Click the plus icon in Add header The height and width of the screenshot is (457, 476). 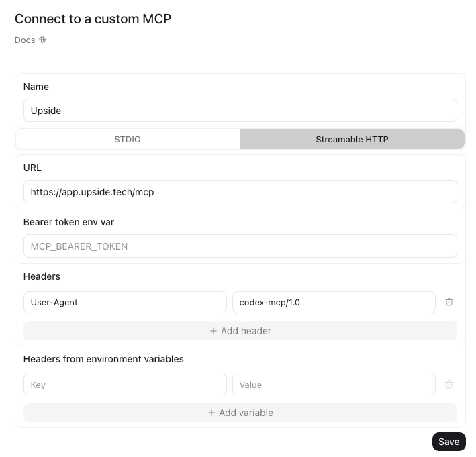213,331
